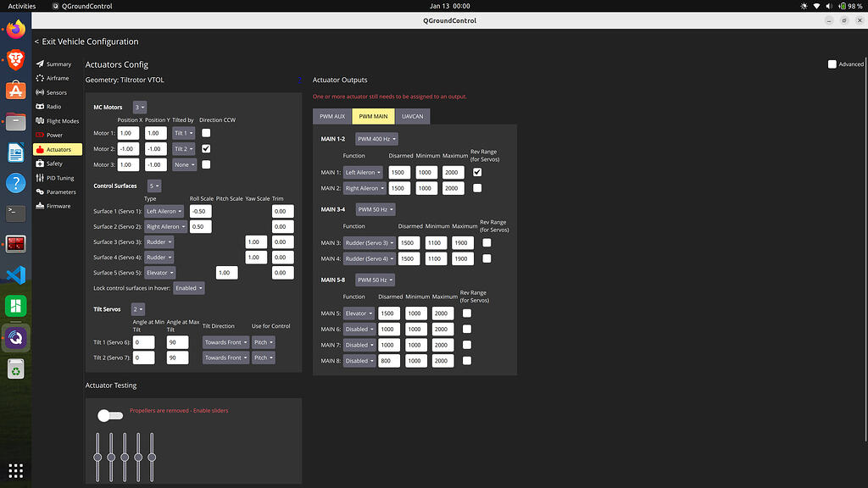Open the Radio setup icon
This screenshot has height=488, width=868.
point(40,106)
